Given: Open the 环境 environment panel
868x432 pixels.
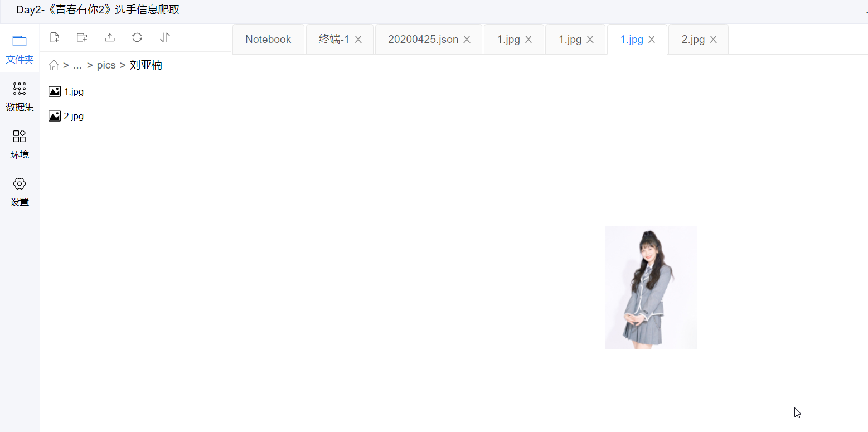Looking at the screenshot, I should [20, 144].
